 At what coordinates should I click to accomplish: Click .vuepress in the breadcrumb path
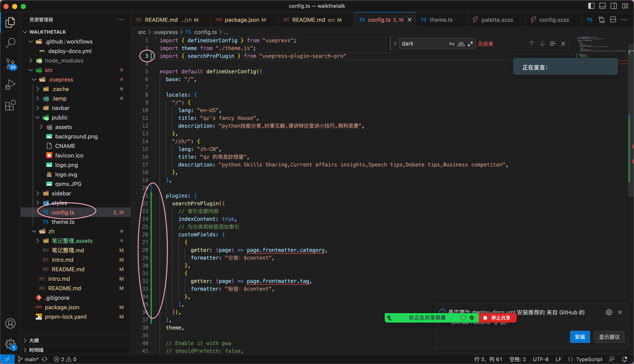[165, 32]
